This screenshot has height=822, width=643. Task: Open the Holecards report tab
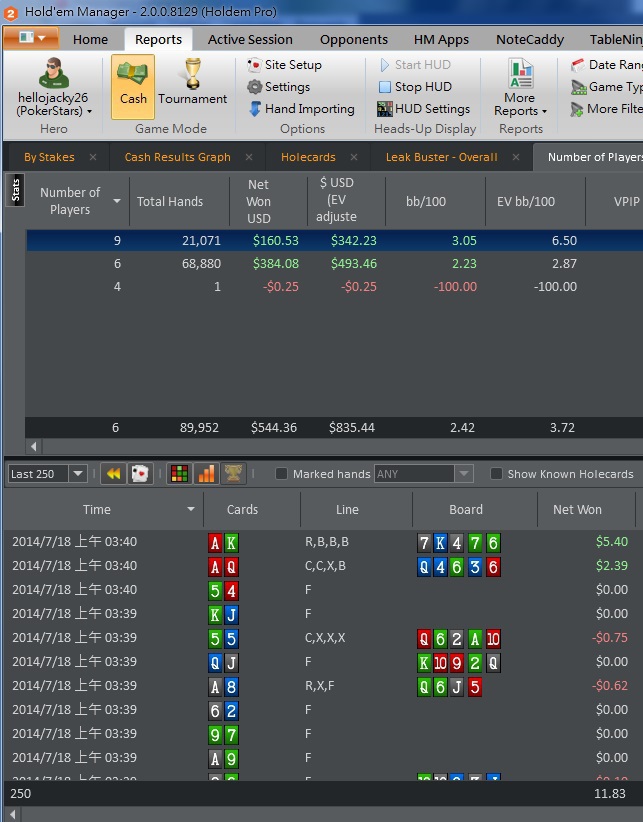pos(308,157)
